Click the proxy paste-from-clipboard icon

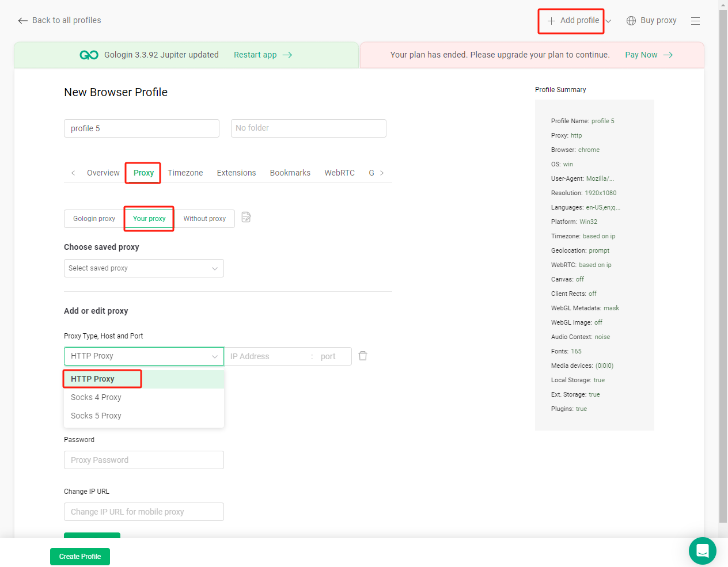pyautogui.click(x=246, y=217)
